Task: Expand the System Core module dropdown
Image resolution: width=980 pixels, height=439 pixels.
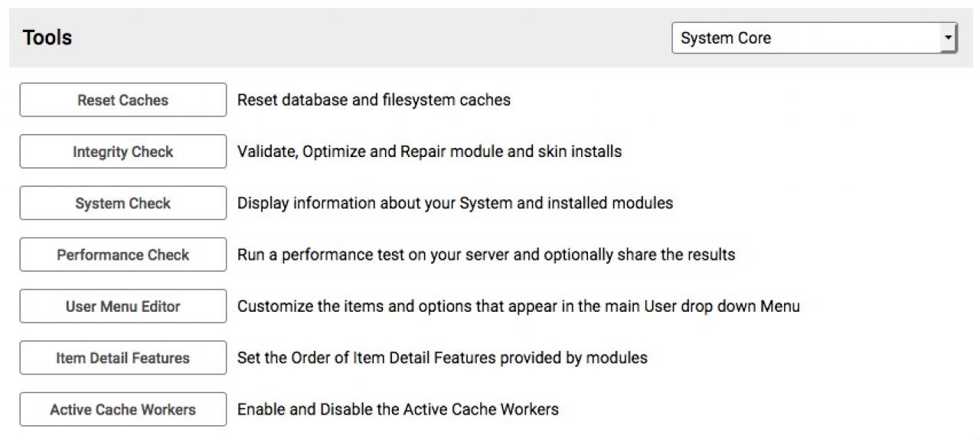Action: coord(814,38)
